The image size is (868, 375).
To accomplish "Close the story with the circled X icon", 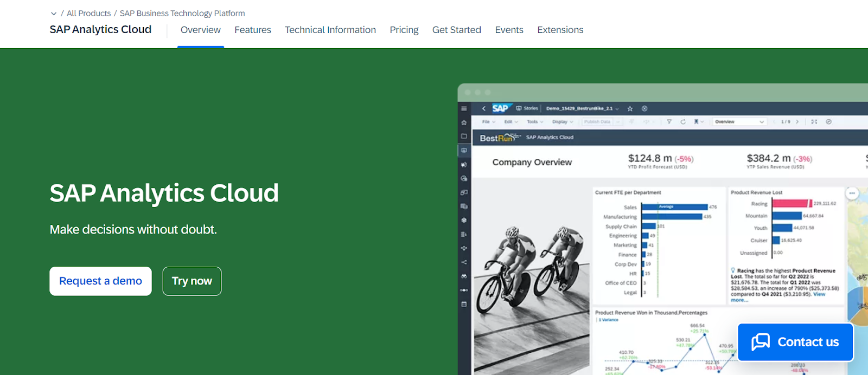I will tap(644, 108).
